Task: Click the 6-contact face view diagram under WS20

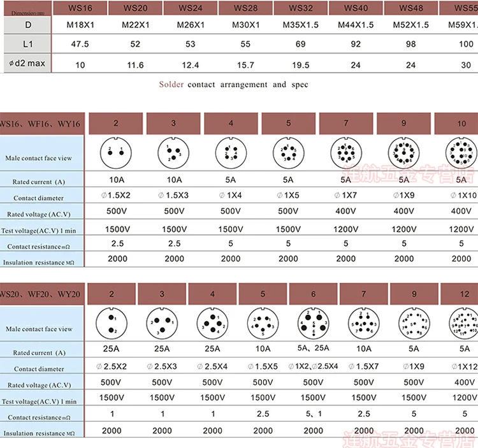Action: [x=314, y=324]
